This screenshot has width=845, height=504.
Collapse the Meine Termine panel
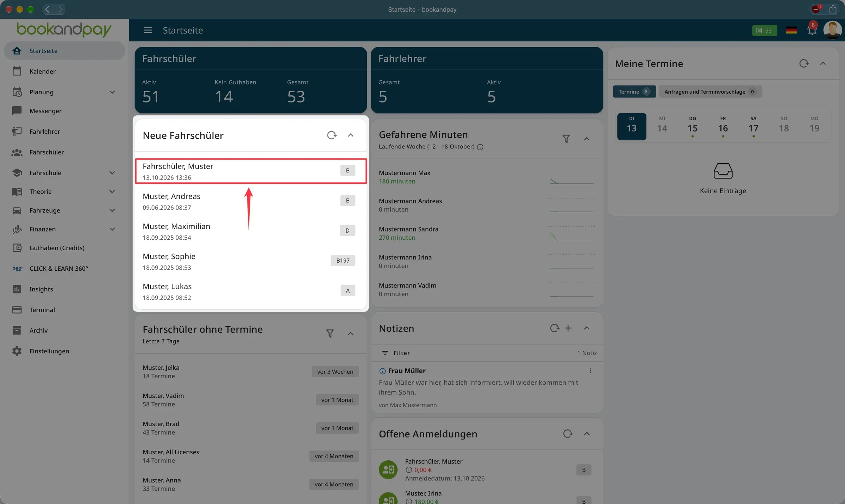coord(823,64)
